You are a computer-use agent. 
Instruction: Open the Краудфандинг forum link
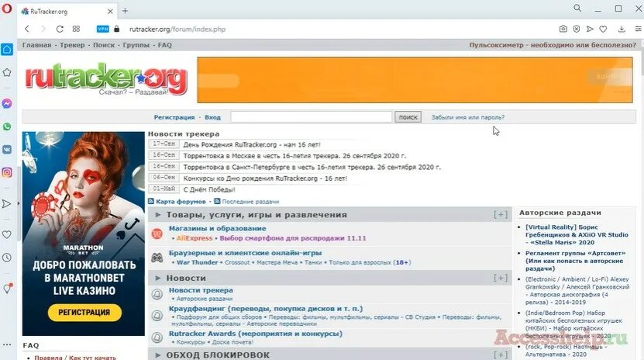pos(266,309)
